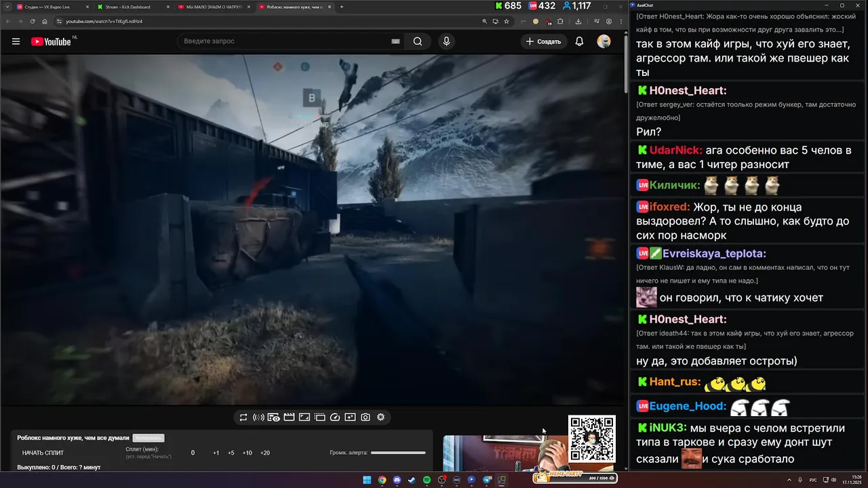
Task: Click username Eugene_Hood in chat
Action: (x=688, y=407)
